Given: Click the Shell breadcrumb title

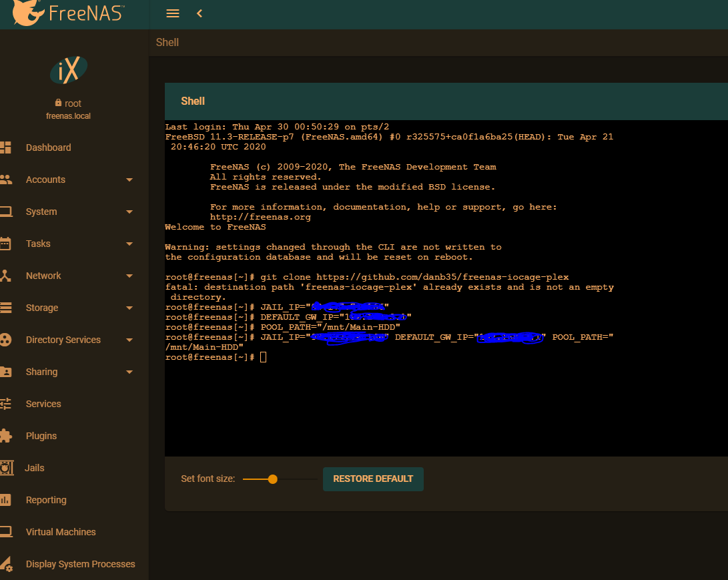Looking at the screenshot, I should 167,42.
